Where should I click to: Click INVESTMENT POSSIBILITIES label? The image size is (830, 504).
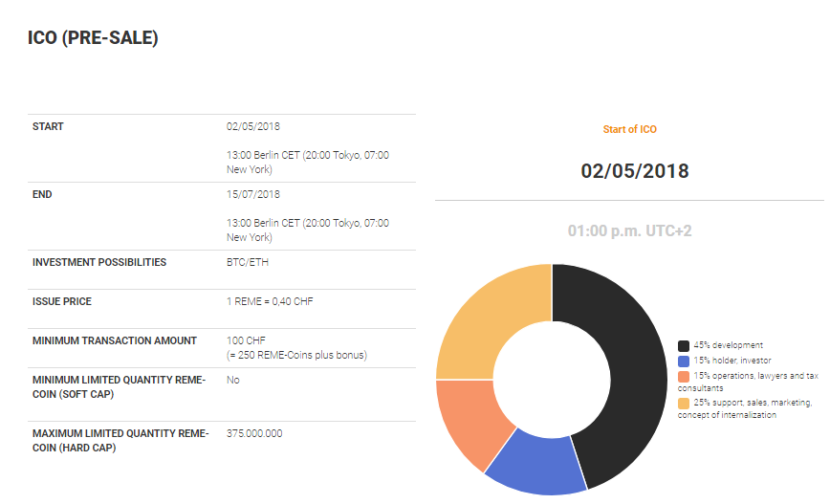(99, 262)
